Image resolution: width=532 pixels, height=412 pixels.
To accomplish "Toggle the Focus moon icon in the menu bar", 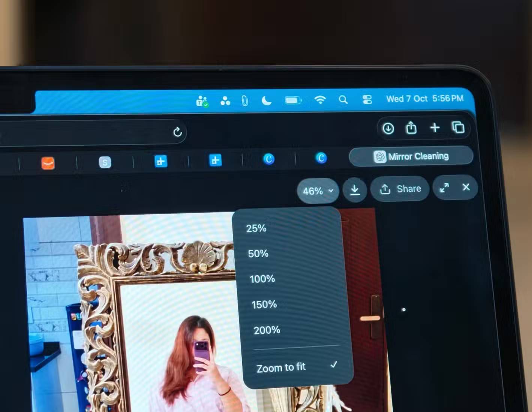I will point(266,100).
